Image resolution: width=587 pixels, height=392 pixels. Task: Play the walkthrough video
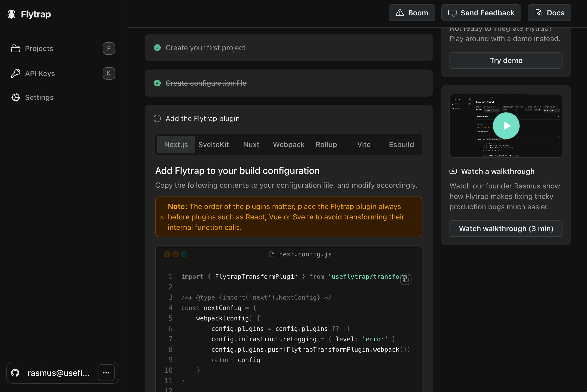coord(506,126)
